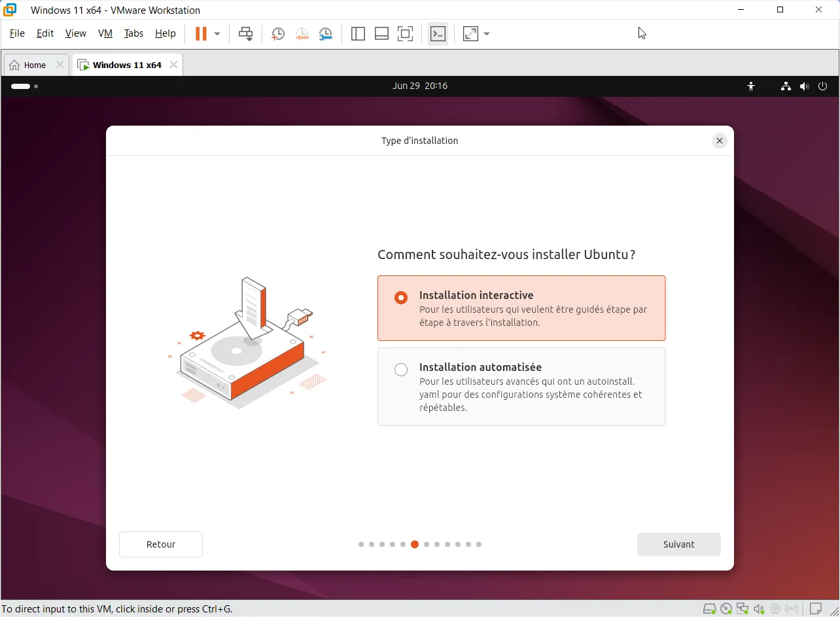
Task: Toggle the thumbnail bar view icon
Action: pos(381,34)
